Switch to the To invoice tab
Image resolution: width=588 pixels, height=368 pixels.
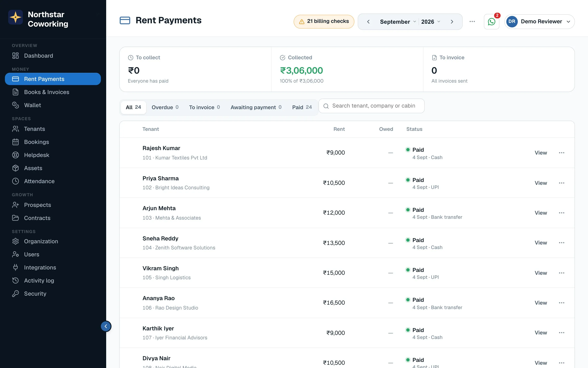point(204,107)
